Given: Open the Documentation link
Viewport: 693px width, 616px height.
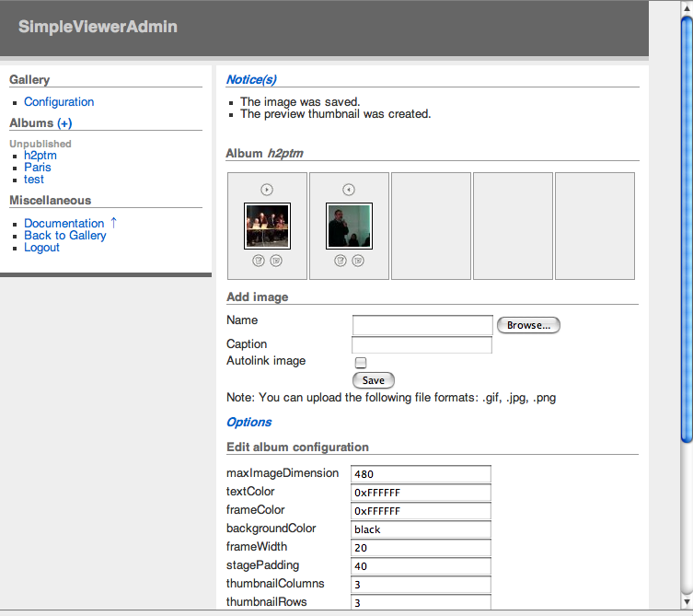Looking at the screenshot, I should click(x=64, y=224).
